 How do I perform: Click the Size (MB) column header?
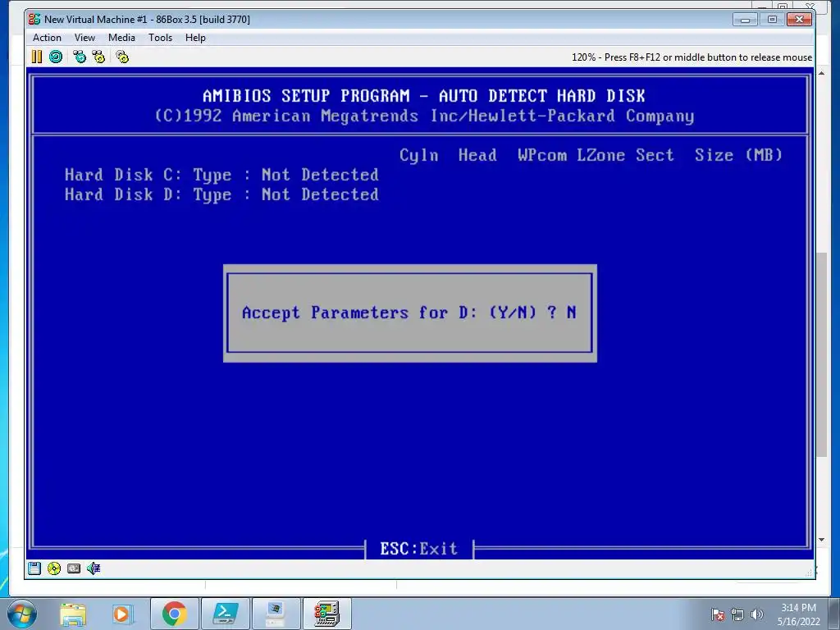tap(739, 155)
